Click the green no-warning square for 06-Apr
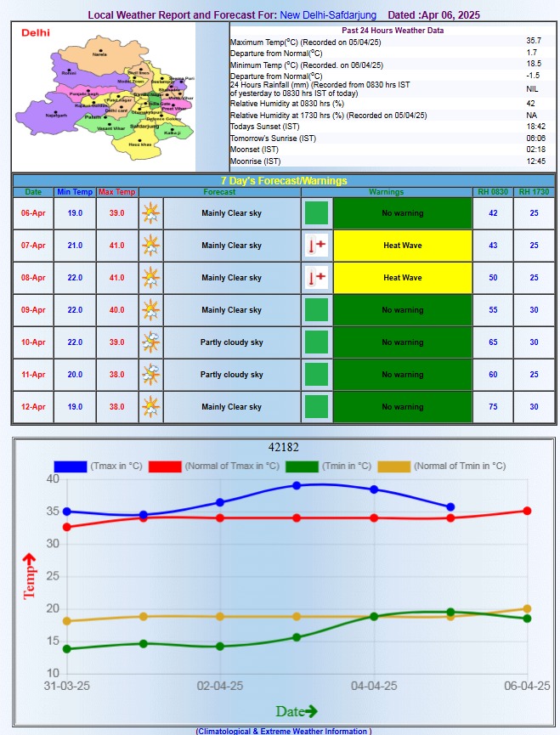 coord(316,213)
